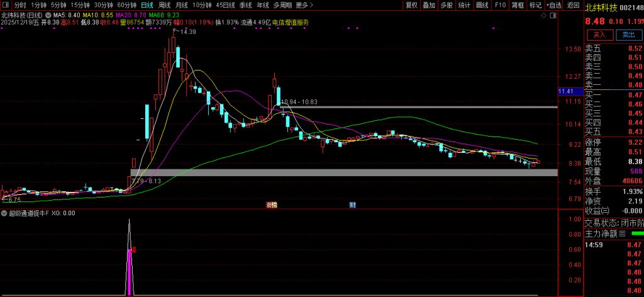
Task: Expand the 更多 periods dropdown
Action: pyautogui.click(x=304, y=5)
